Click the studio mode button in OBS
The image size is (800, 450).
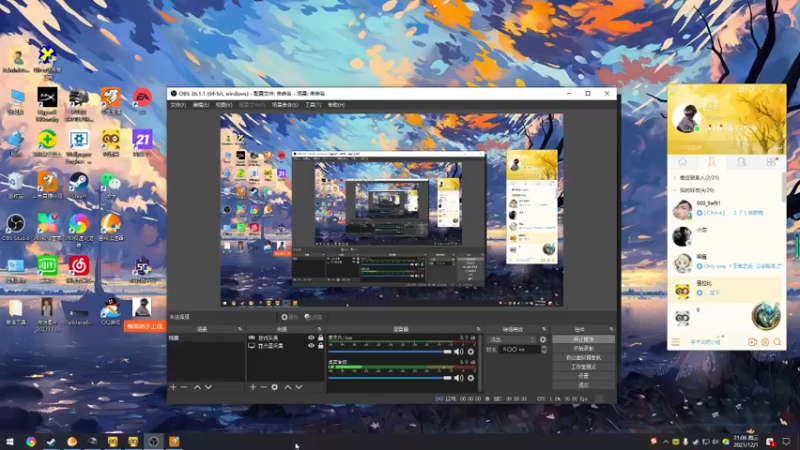tap(583, 367)
